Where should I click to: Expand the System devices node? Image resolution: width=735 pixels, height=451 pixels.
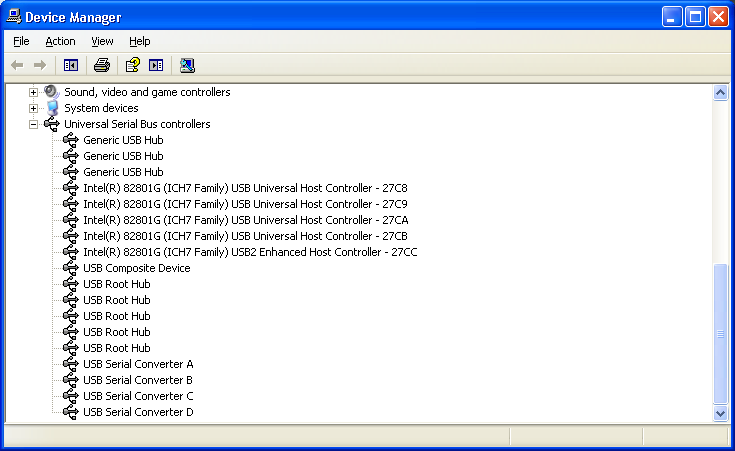point(33,108)
